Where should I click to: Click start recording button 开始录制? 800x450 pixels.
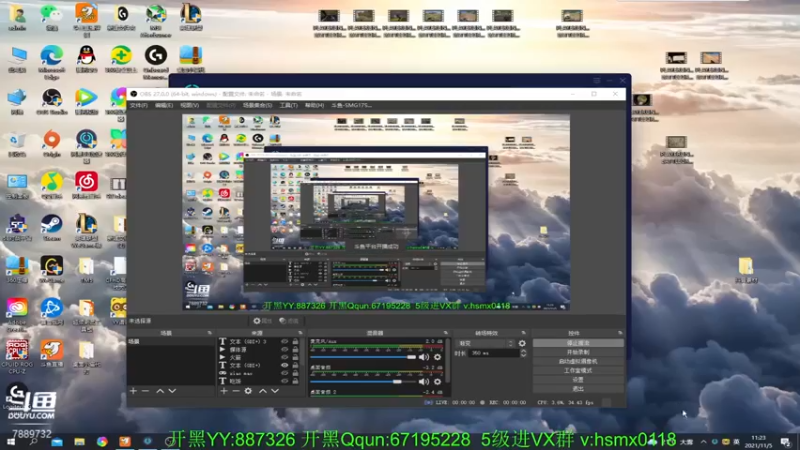point(578,353)
